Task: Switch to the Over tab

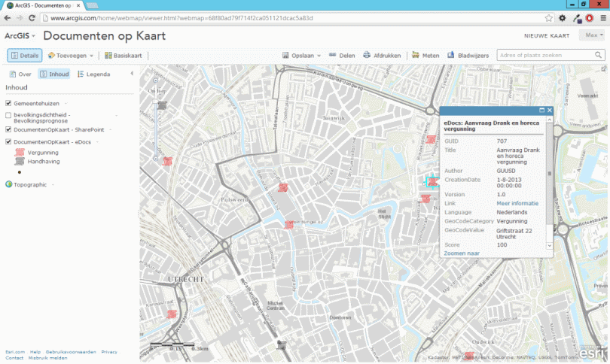Action: point(20,74)
